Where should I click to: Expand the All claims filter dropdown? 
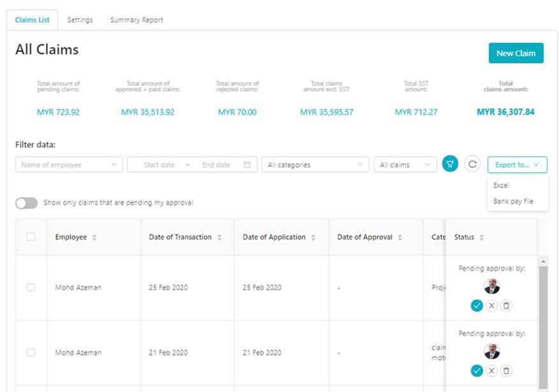click(405, 165)
